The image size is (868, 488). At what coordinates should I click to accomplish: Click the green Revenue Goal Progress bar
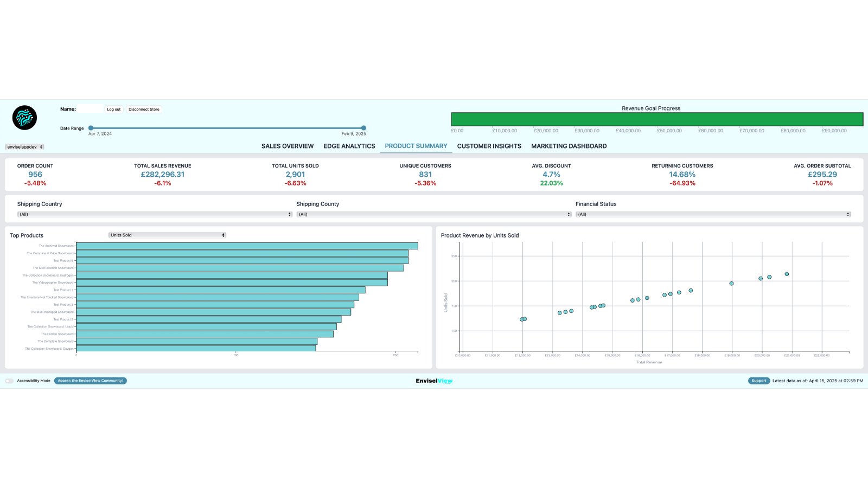[657, 119]
